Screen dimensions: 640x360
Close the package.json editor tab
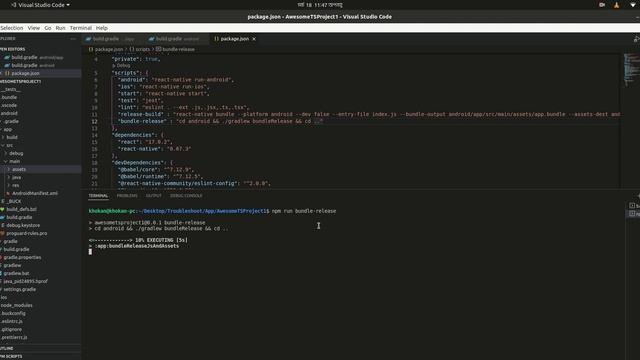tap(254, 39)
